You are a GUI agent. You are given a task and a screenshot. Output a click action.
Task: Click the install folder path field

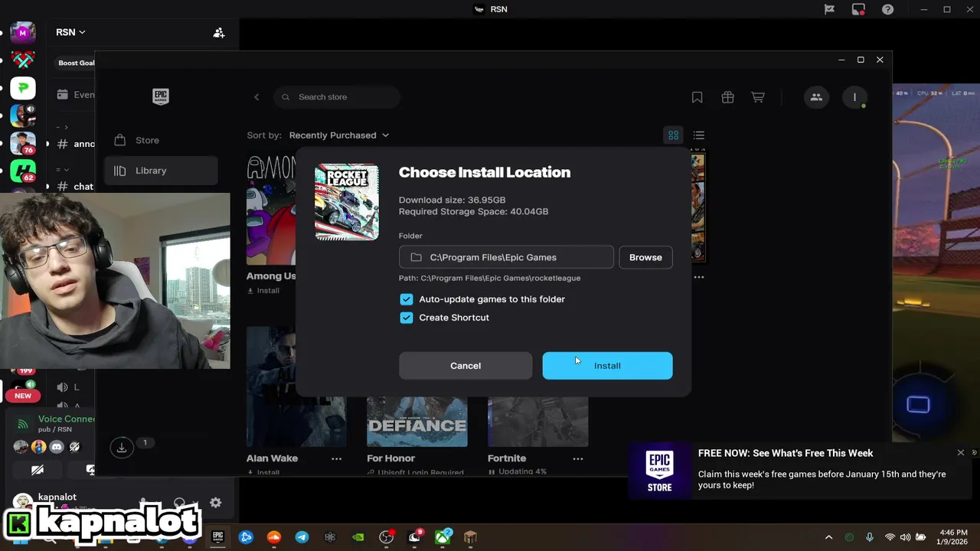pos(506,257)
